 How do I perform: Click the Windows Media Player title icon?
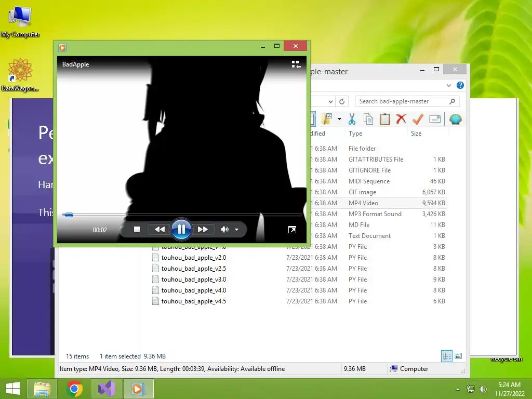coord(62,47)
